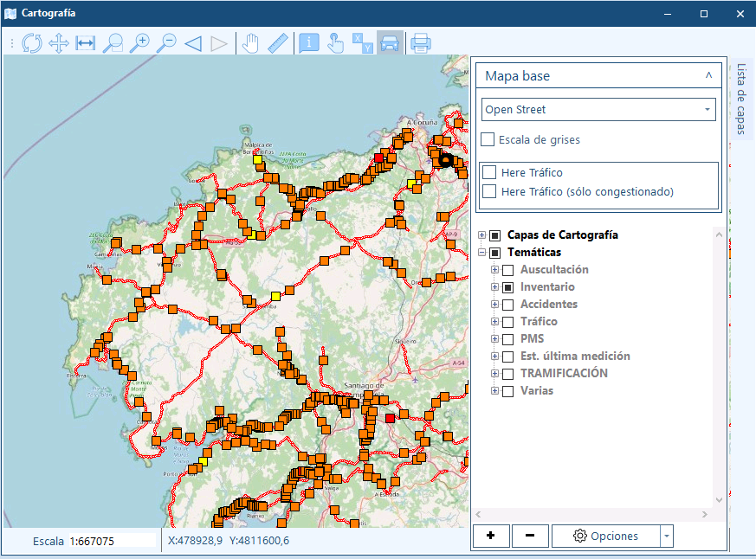
Task: Select the ruler measure tool
Action: pos(277,42)
